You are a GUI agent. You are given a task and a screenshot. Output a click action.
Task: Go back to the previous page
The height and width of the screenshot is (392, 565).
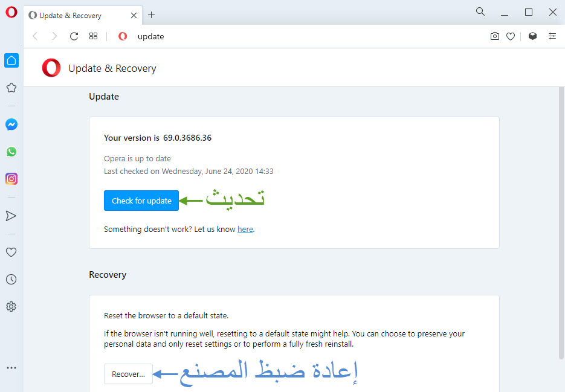tap(35, 36)
